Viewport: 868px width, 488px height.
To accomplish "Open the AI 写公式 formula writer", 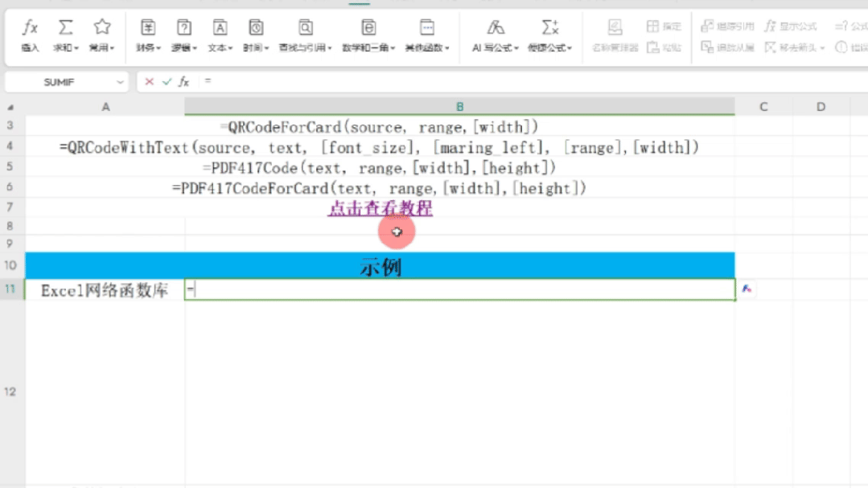I will pyautogui.click(x=495, y=35).
